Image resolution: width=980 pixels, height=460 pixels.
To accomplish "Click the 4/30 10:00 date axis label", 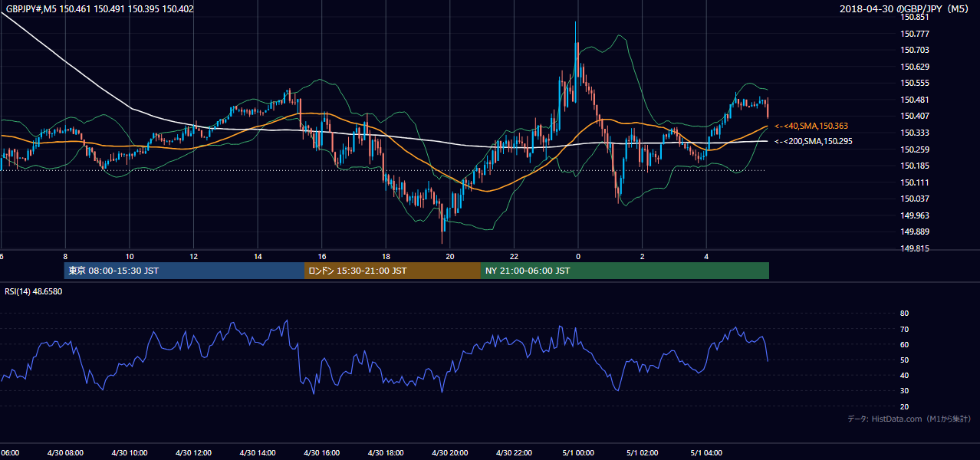I will pyautogui.click(x=130, y=453).
